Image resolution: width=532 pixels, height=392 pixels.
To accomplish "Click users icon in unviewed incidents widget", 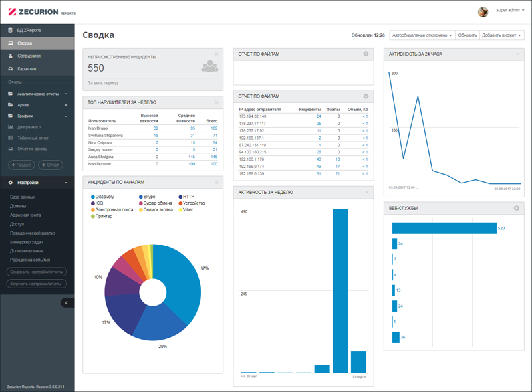I will pyautogui.click(x=209, y=66).
